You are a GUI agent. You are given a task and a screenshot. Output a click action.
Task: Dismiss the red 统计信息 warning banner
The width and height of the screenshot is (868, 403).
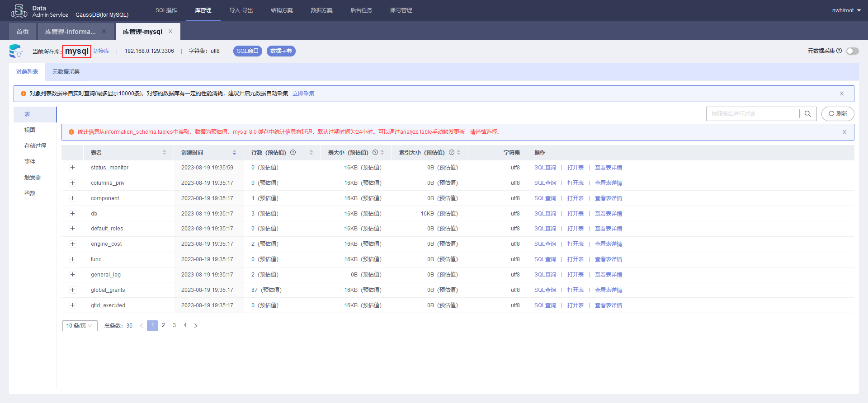click(844, 132)
